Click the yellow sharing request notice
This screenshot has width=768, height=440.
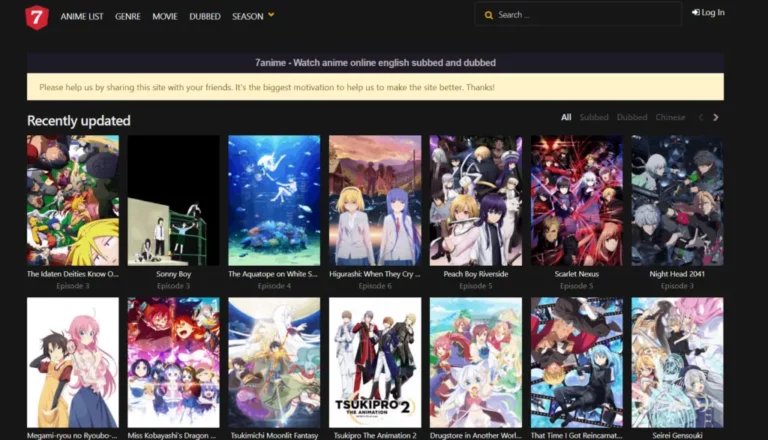[x=375, y=87]
